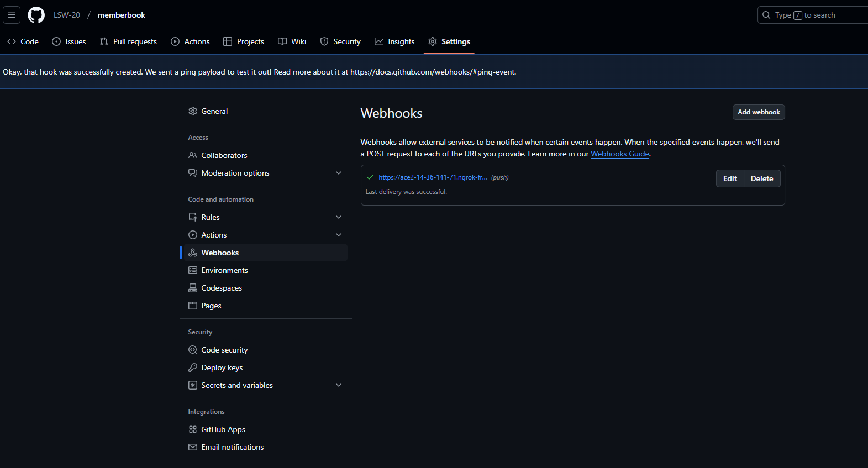Click the GitHub Apps grid icon

(x=193, y=429)
